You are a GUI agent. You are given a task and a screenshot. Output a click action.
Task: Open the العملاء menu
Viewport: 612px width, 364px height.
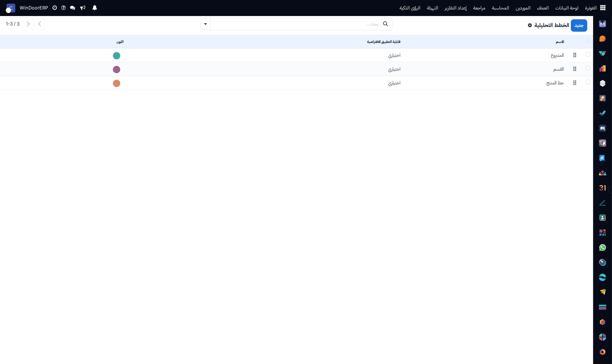point(543,8)
